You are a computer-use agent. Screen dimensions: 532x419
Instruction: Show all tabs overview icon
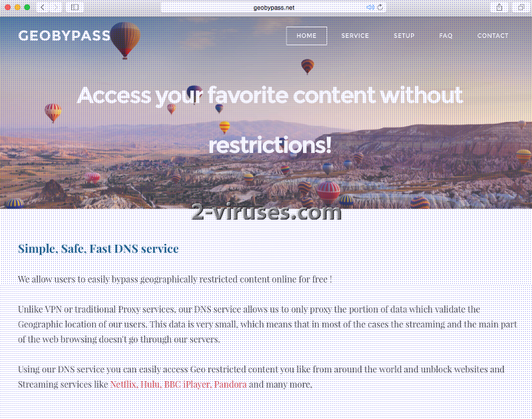(521, 7)
